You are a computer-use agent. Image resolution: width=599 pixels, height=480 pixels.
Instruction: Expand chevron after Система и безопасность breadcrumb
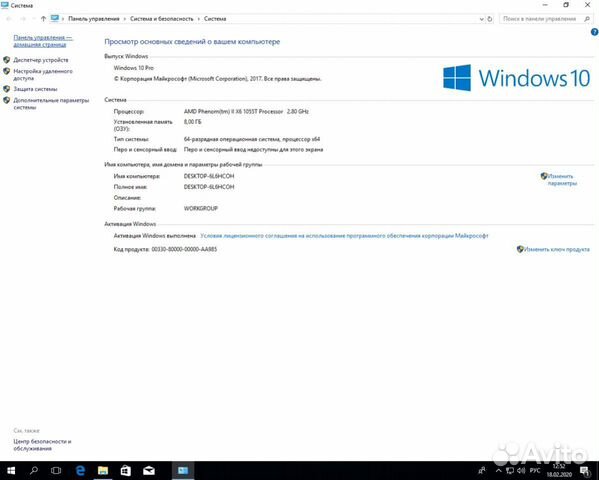point(199,19)
